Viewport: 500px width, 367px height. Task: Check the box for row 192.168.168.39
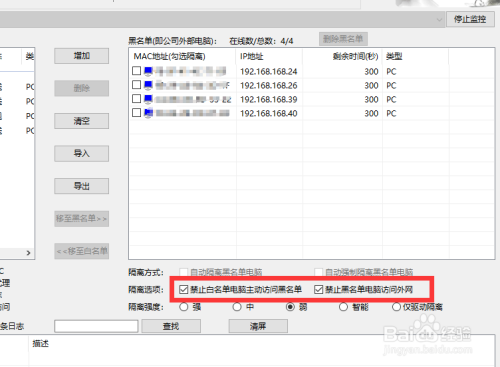tap(136, 99)
